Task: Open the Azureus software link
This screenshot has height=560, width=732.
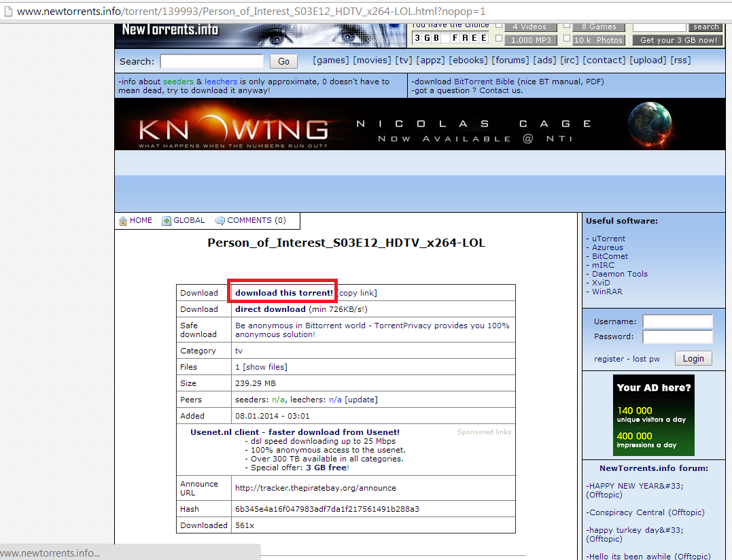Action: click(608, 247)
